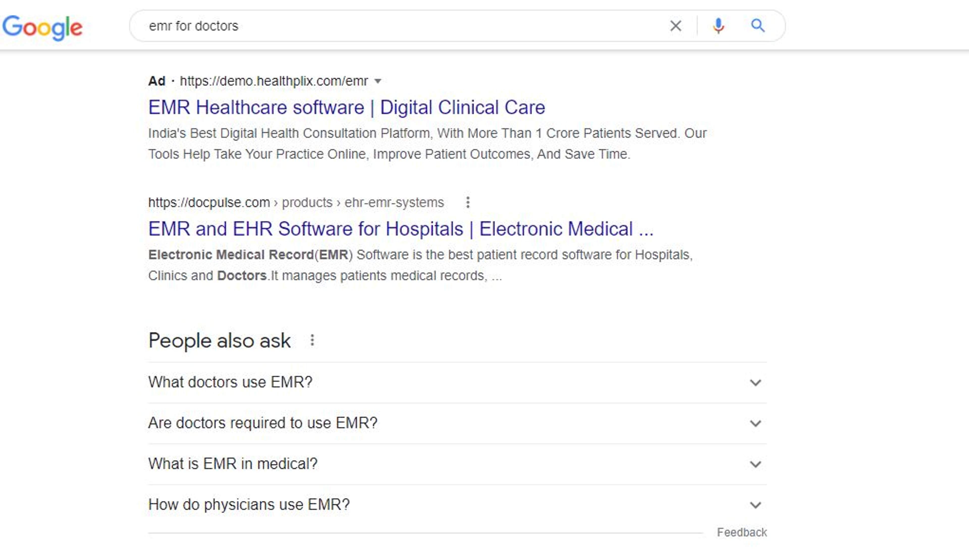Click the Feedback link
969x560 pixels.
(742, 532)
